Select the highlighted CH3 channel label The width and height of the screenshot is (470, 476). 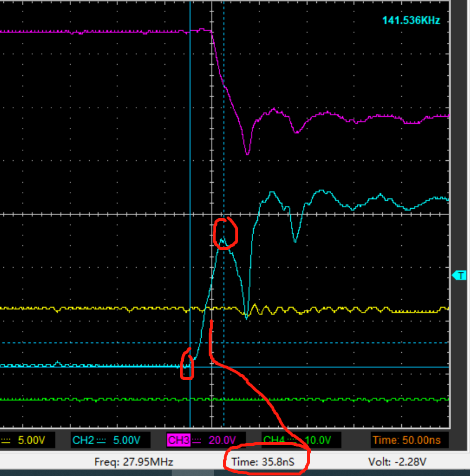click(x=179, y=440)
